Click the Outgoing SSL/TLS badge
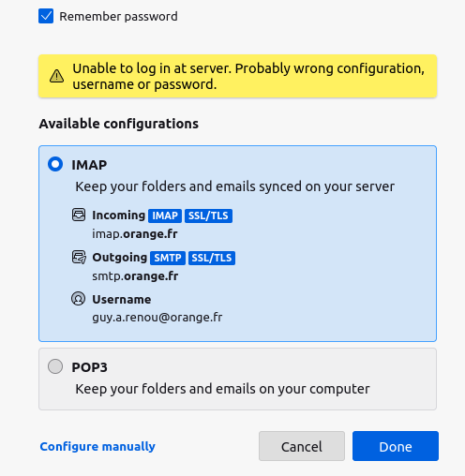Image resolution: width=465 pixels, height=476 pixels. tap(212, 258)
